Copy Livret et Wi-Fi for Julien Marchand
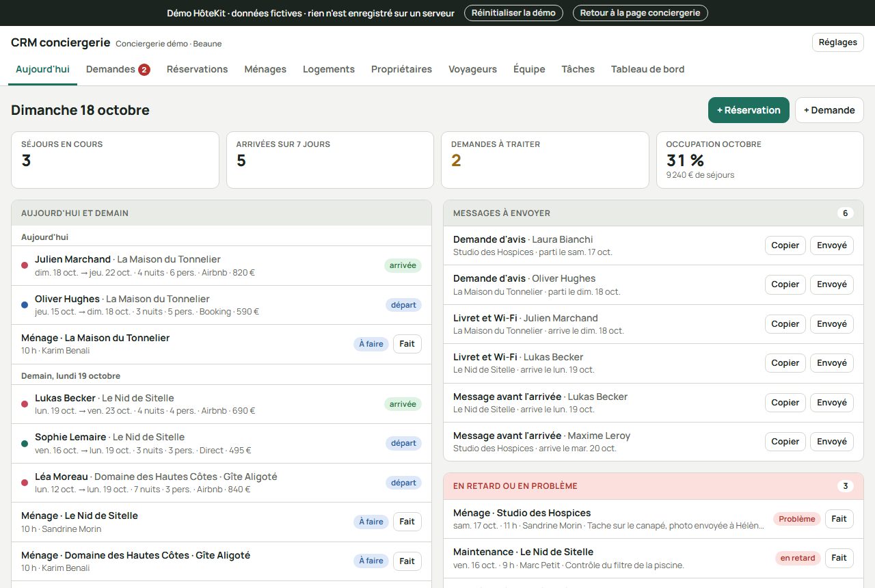Image resolution: width=875 pixels, height=588 pixels. tap(785, 324)
